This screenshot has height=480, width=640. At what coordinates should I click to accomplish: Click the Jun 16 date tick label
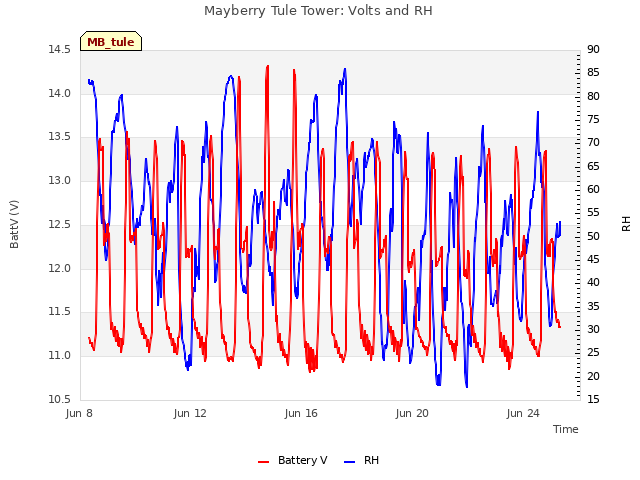[x=301, y=413]
